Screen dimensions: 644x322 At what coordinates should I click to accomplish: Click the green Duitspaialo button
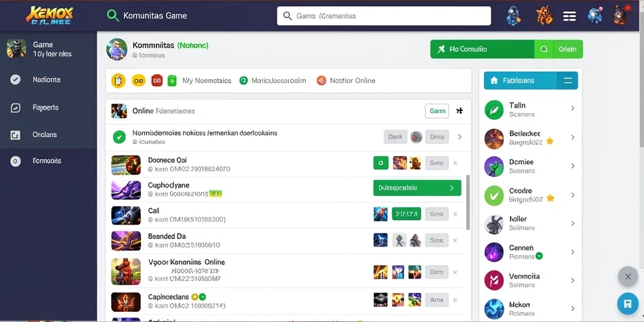(418, 187)
